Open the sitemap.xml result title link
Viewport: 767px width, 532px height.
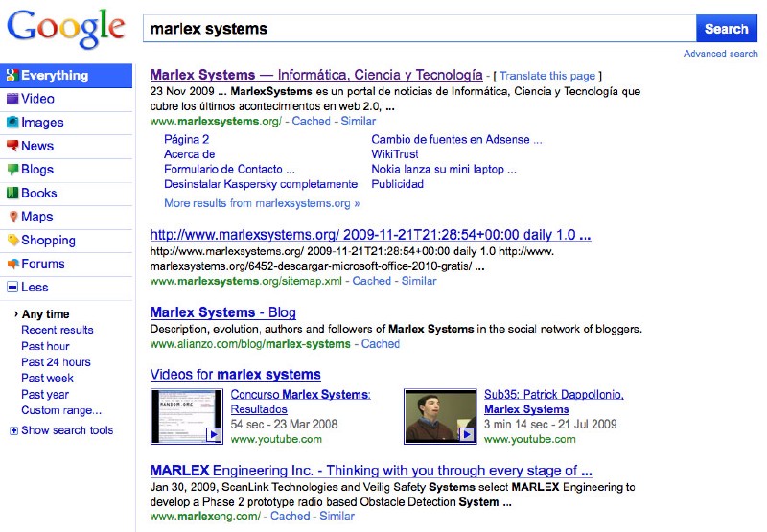coord(370,235)
